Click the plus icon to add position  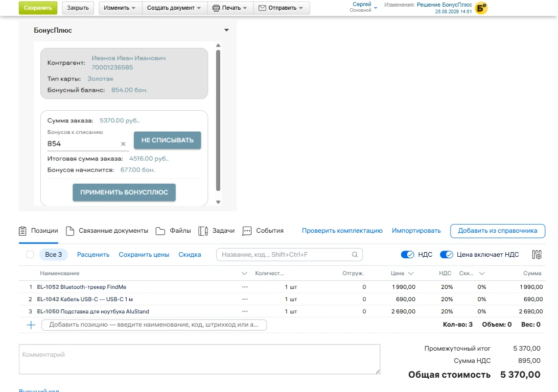[x=31, y=325]
